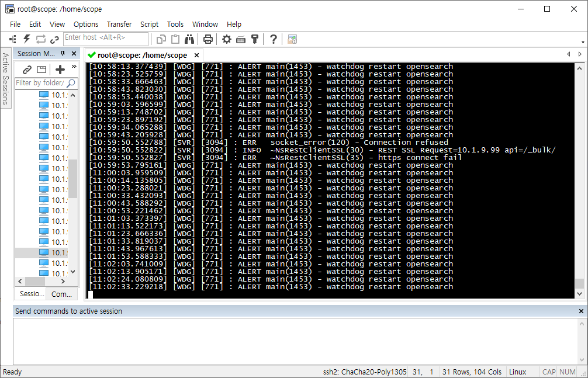Click inside the send commands text area
The image size is (588, 378).
(x=296, y=341)
